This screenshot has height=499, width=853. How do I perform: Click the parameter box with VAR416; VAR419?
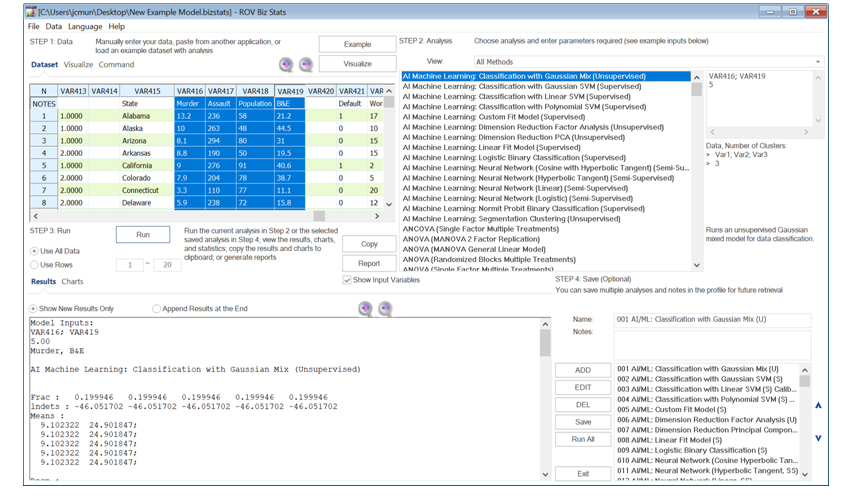760,98
